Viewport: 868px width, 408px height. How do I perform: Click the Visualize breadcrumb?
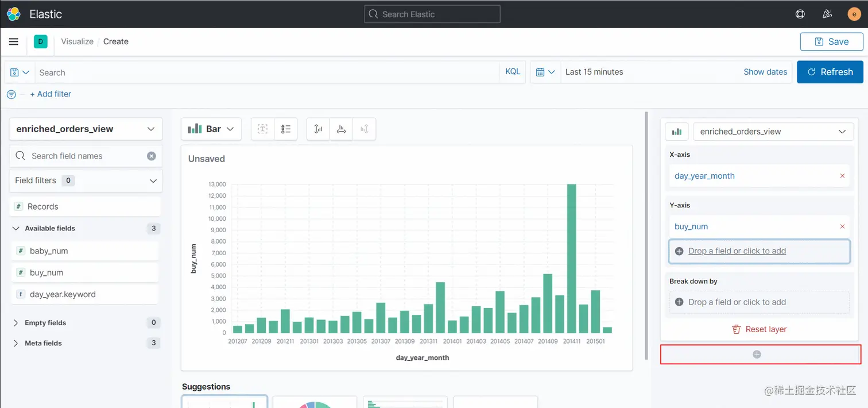(77, 41)
